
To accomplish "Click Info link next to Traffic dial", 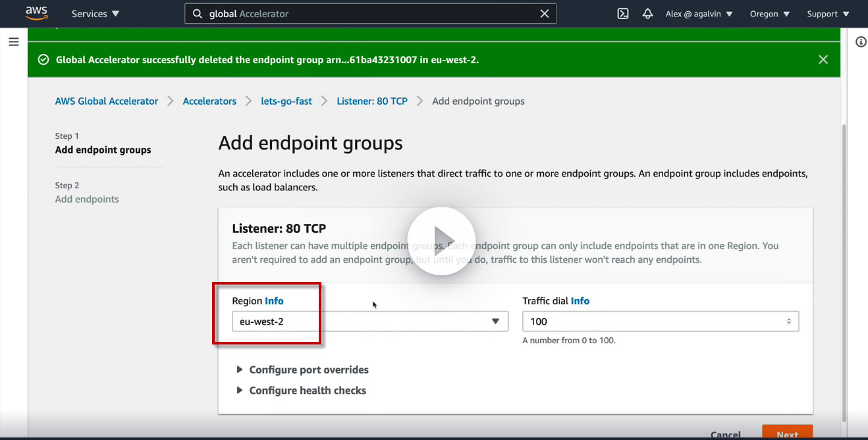I will click(580, 301).
